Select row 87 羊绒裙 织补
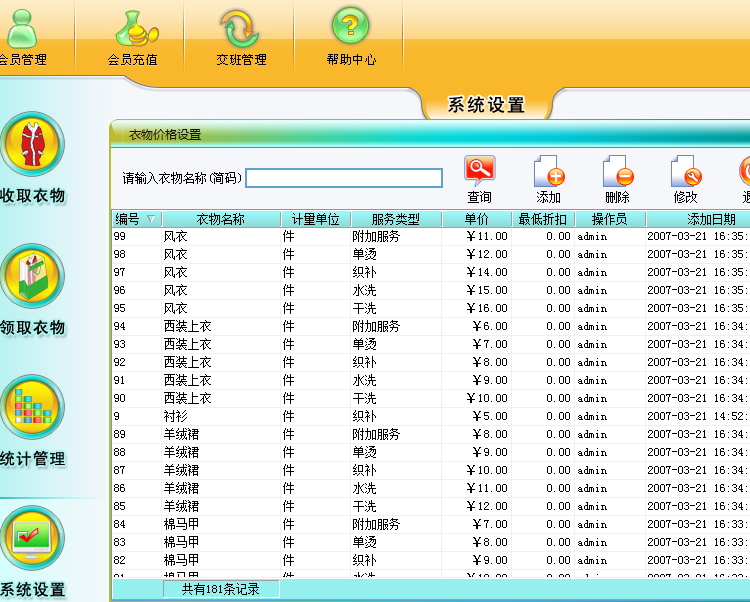Viewport: 750px width, 602px height. (x=430, y=470)
